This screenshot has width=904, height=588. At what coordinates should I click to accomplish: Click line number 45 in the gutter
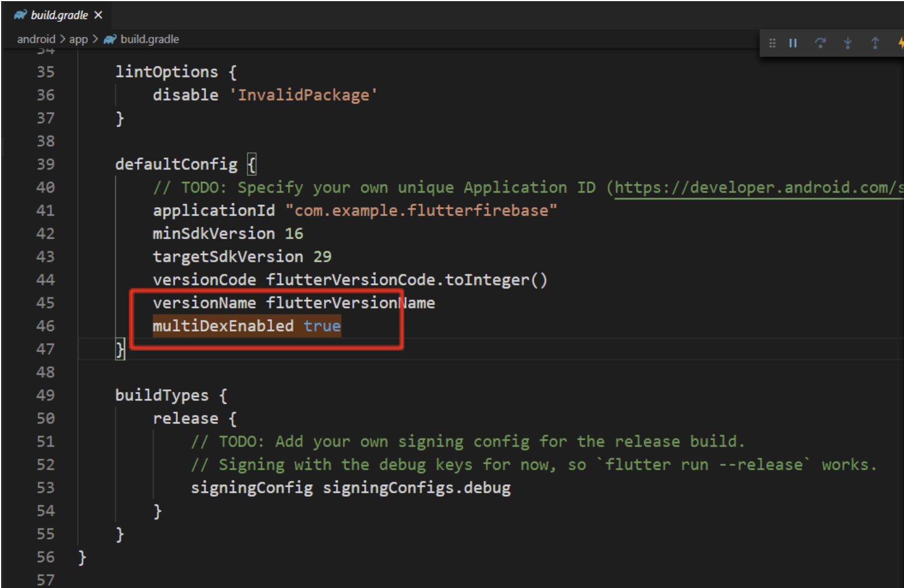click(46, 302)
